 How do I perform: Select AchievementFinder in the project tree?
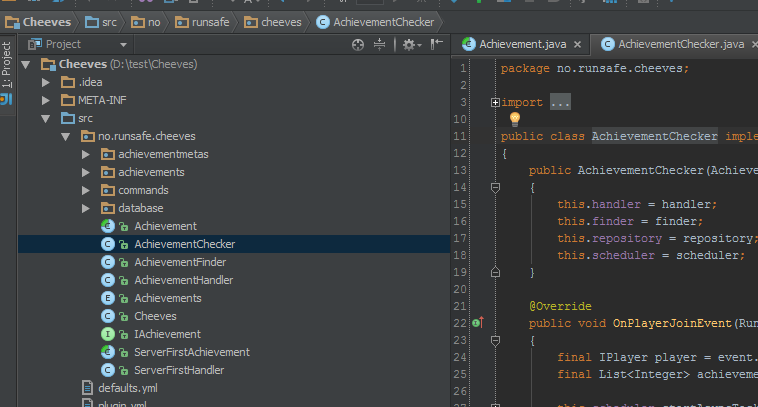point(180,262)
